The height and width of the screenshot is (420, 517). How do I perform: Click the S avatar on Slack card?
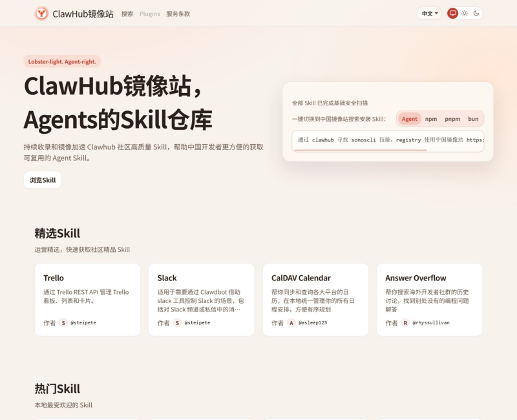(x=177, y=322)
